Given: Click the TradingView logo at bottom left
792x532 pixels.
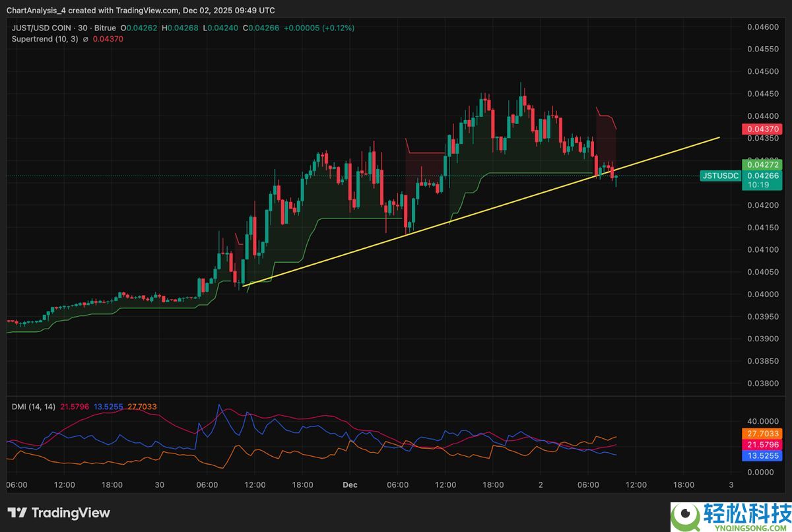Looking at the screenshot, I should pos(59,513).
